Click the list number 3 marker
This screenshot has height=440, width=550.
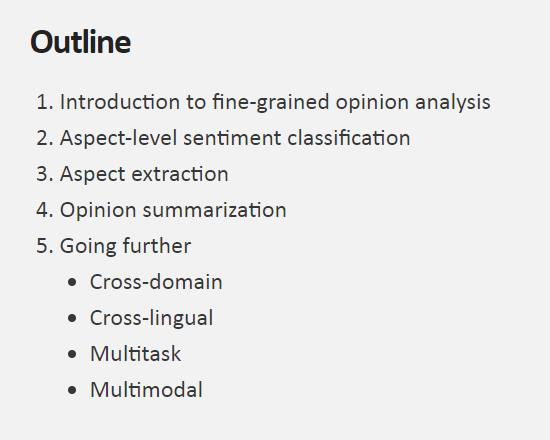point(45,174)
